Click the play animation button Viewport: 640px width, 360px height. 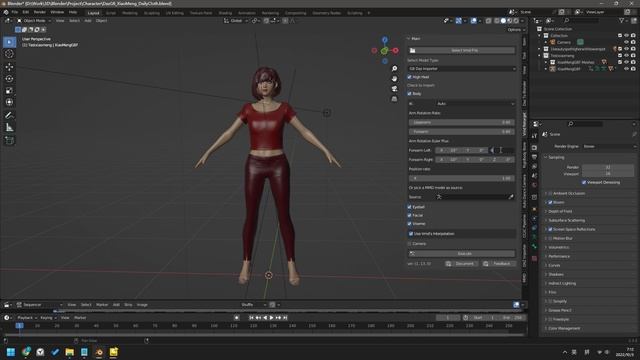[x=271, y=318]
